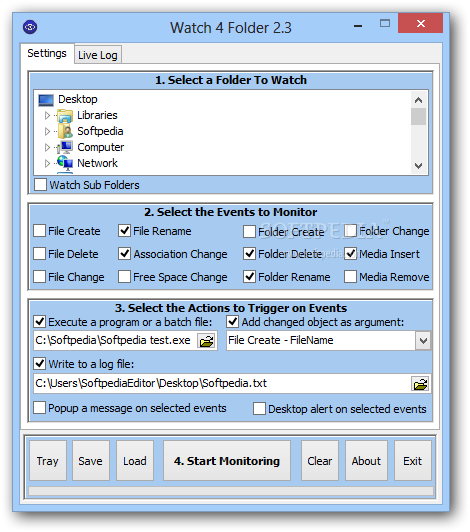Click the Tray button
Viewport: 470px width, 532px height.
click(48, 461)
